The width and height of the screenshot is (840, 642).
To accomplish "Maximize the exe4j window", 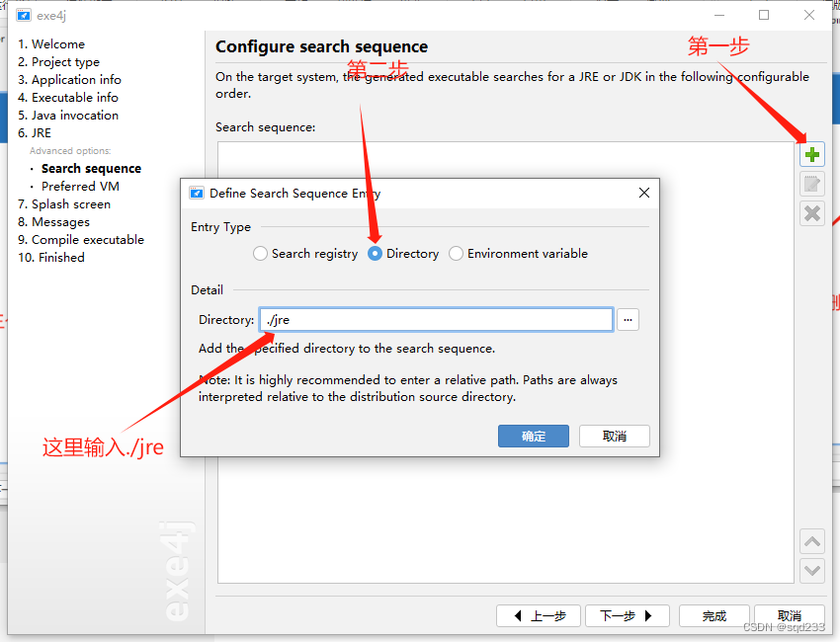I will (x=764, y=15).
